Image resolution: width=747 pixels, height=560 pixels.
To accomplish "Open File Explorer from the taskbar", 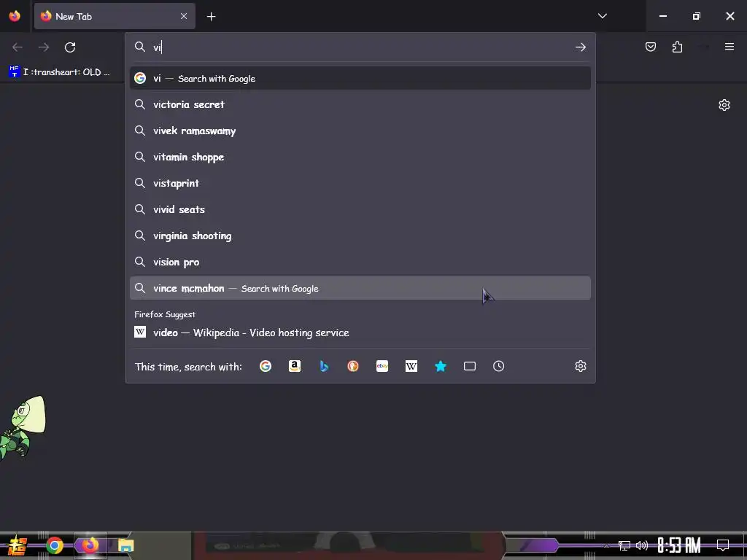I will click(125, 545).
